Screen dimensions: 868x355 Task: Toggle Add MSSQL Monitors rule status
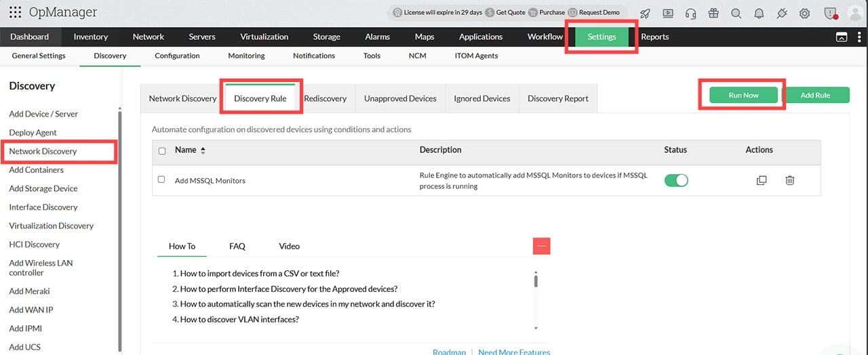[x=676, y=180]
